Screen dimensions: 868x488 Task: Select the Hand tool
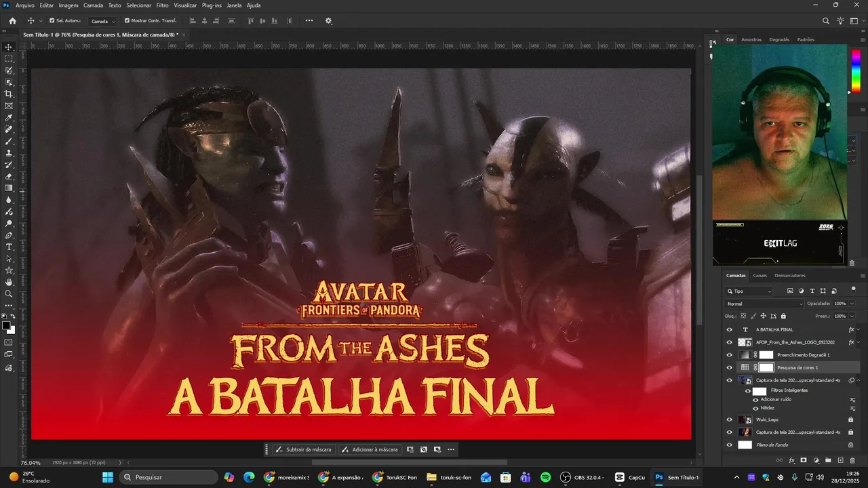point(9,282)
